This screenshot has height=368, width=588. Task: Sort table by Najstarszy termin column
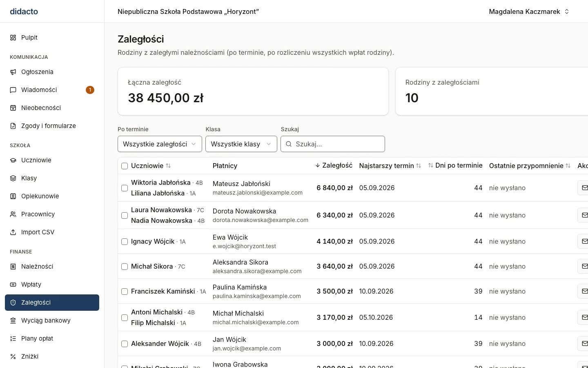click(x=390, y=166)
